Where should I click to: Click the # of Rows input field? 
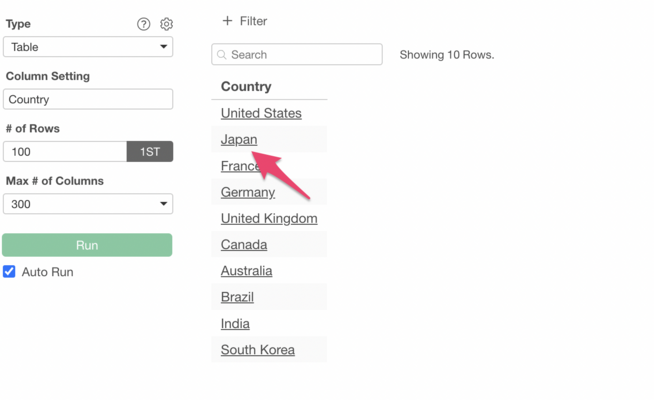point(65,152)
